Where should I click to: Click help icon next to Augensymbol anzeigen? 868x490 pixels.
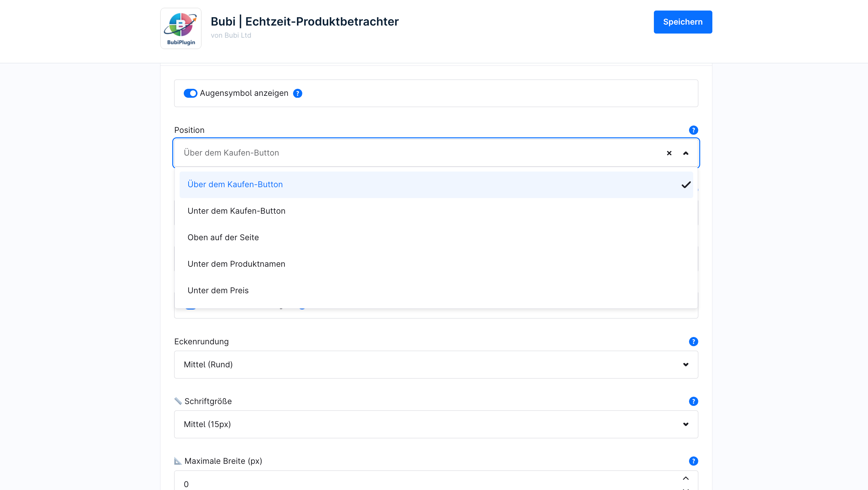point(298,93)
